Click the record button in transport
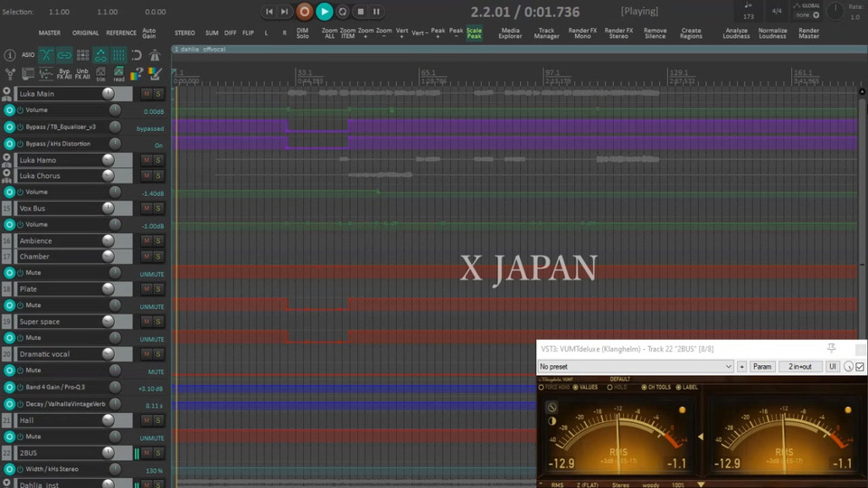Screen dimensions: 868x488 (304, 12)
